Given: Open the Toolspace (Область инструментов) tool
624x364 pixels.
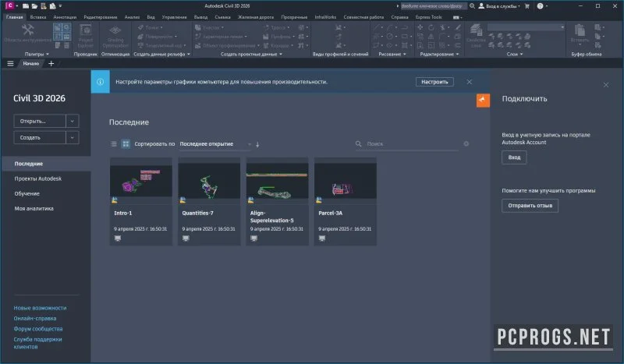Looking at the screenshot, I should pos(27,34).
